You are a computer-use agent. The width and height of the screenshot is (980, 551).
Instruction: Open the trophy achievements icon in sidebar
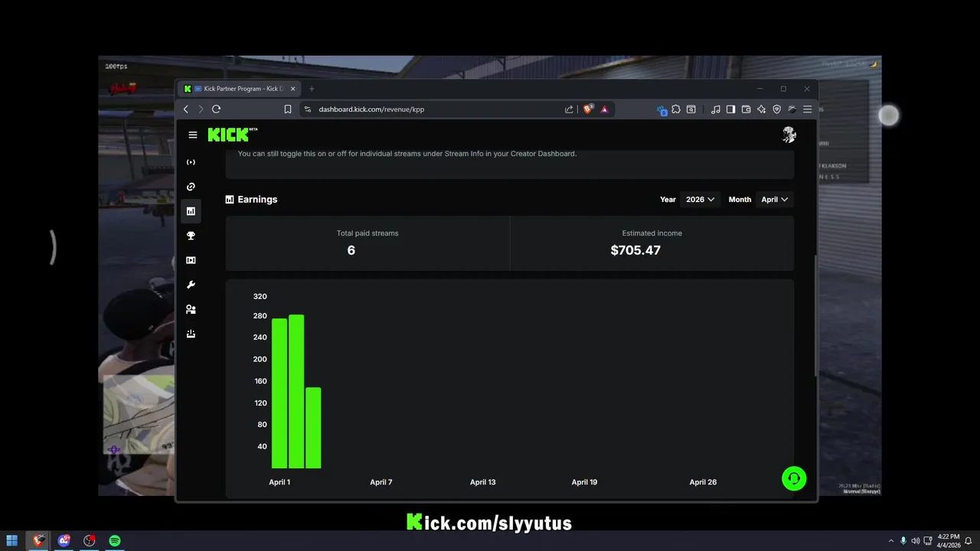pyautogui.click(x=191, y=236)
